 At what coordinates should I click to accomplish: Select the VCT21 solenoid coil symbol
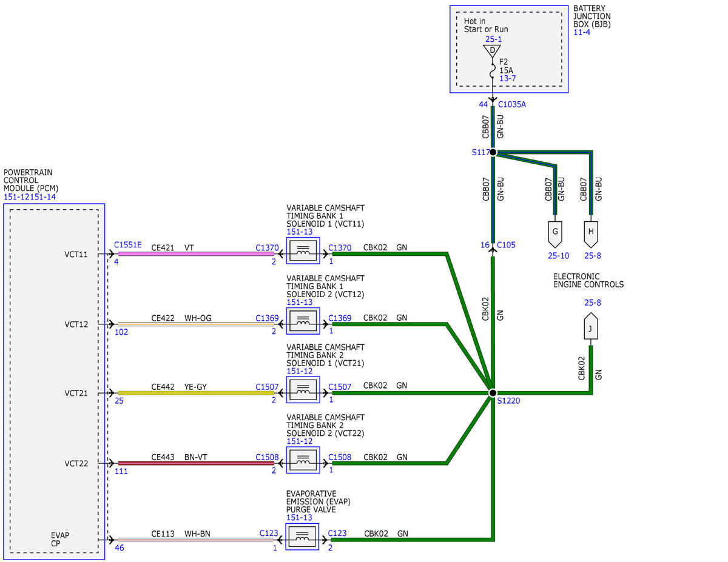[303, 390]
